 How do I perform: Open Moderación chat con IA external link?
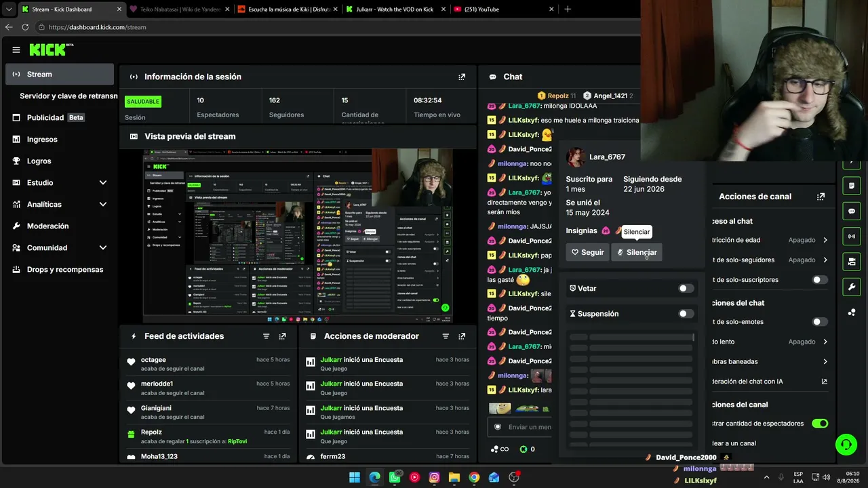(x=824, y=382)
